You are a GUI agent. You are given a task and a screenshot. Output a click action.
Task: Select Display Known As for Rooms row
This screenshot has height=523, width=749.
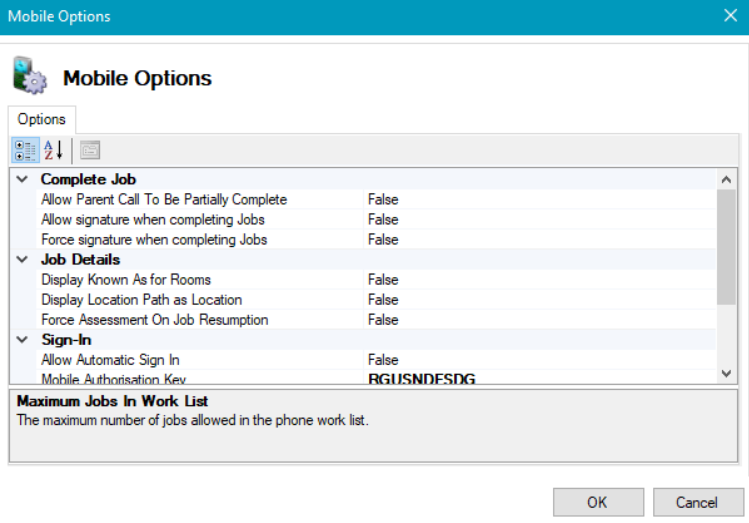[x=126, y=279]
